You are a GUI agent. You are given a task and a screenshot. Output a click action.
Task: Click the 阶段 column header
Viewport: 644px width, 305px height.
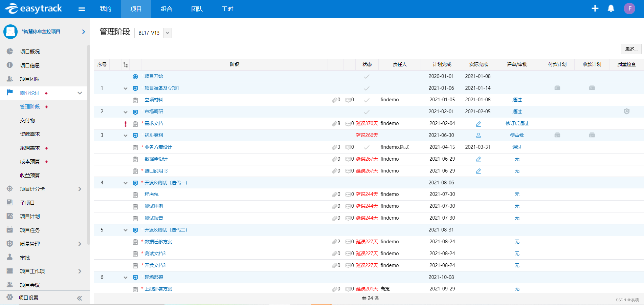pyautogui.click(x=235, y=64)
